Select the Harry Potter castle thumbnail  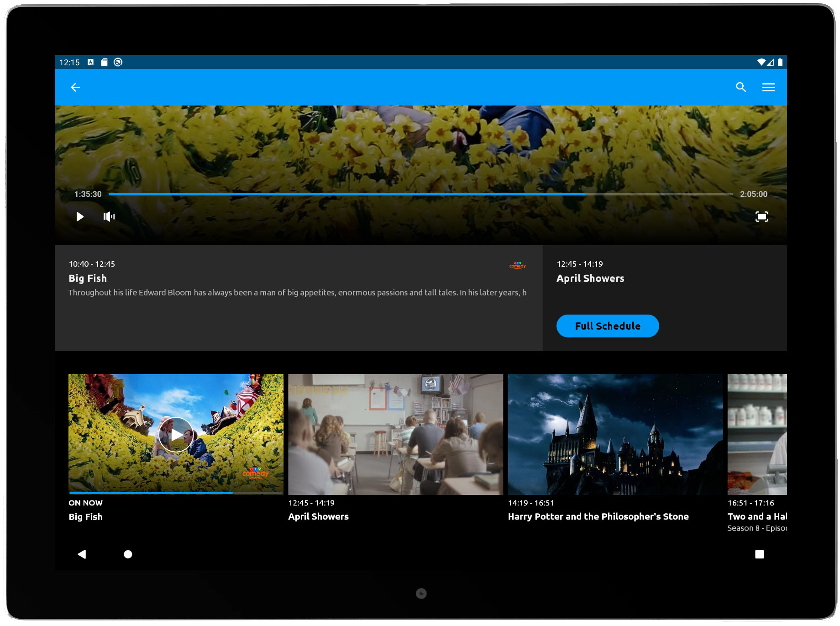(x=615, y=434)
